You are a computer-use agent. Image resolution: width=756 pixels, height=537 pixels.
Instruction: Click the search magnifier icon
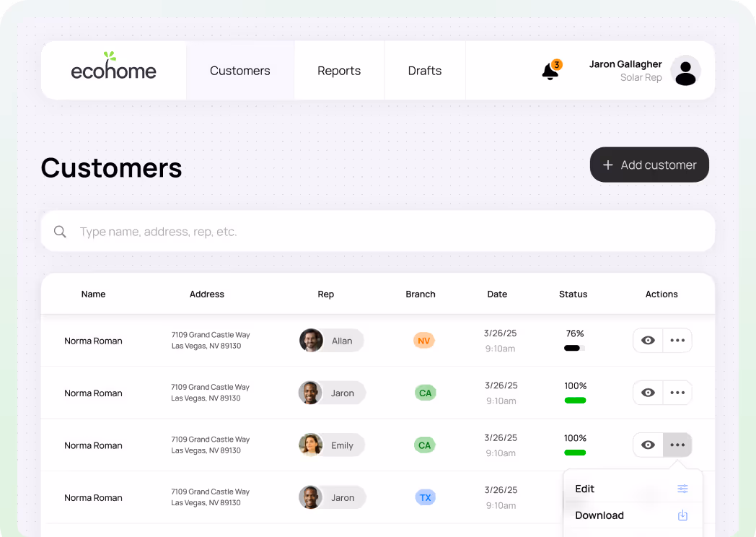click(x=60, y=232)
